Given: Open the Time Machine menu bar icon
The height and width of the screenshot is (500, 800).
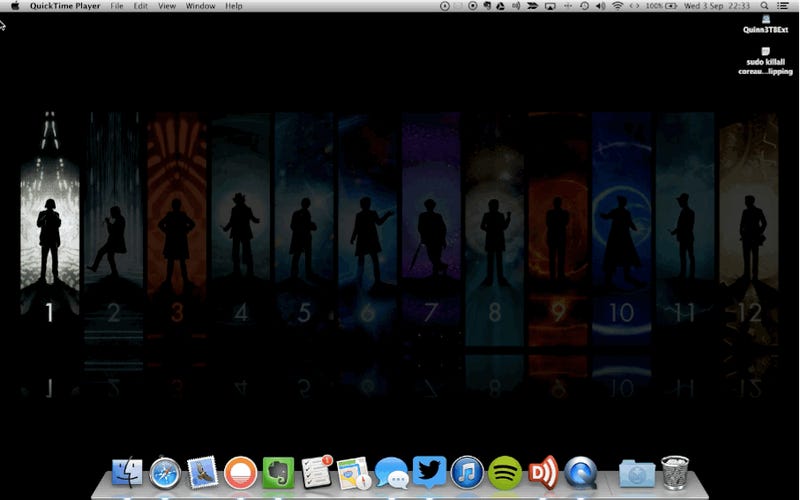Looking at the screenshot, I should 584,6.
